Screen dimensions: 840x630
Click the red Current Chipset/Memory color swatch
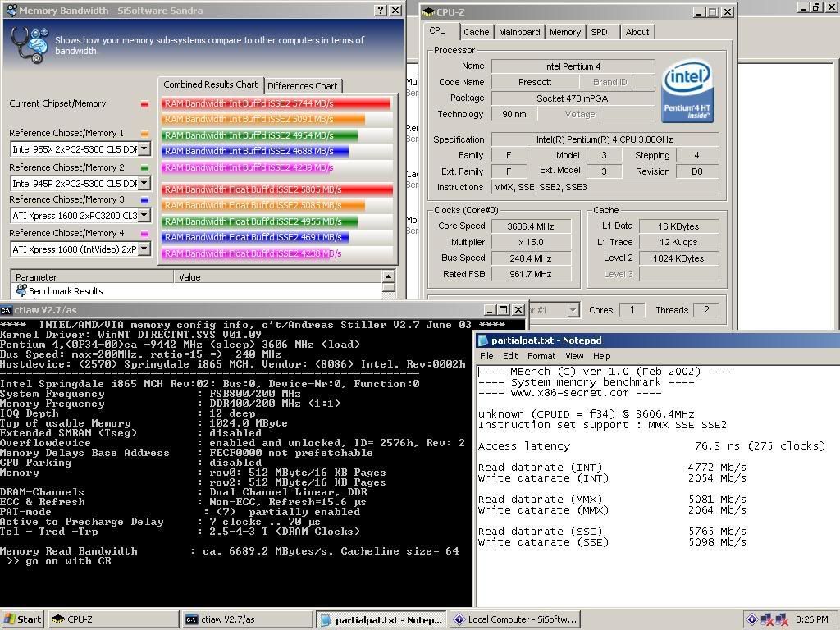pos(144,104)
